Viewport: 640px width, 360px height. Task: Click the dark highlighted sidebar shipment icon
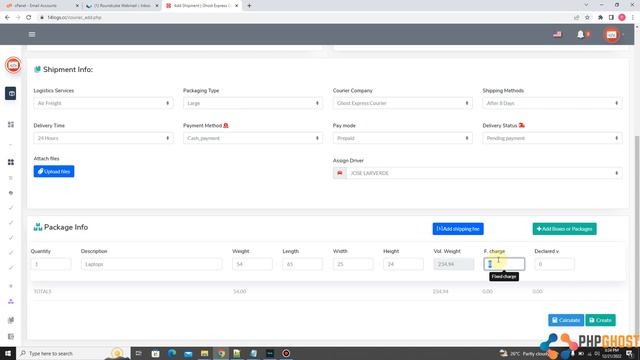11,93
